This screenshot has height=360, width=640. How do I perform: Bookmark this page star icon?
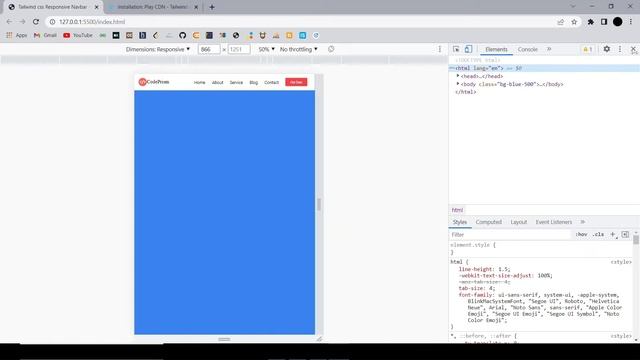point(574,22)
